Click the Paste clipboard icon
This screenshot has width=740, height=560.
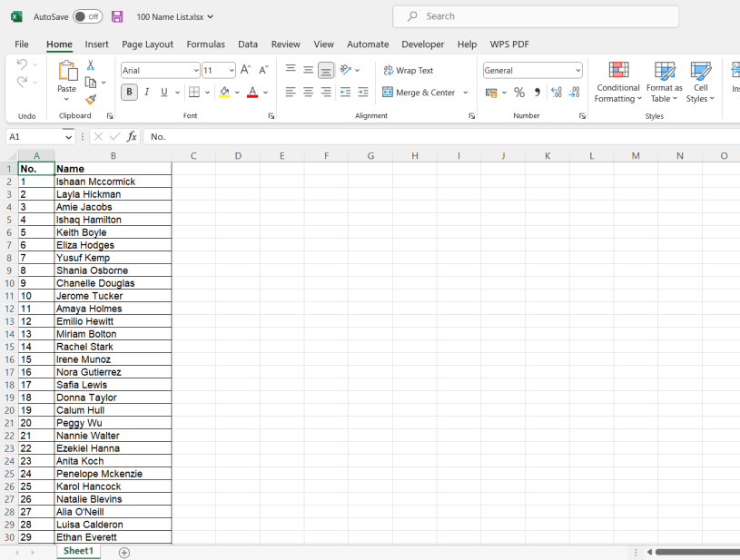(67, 71)
